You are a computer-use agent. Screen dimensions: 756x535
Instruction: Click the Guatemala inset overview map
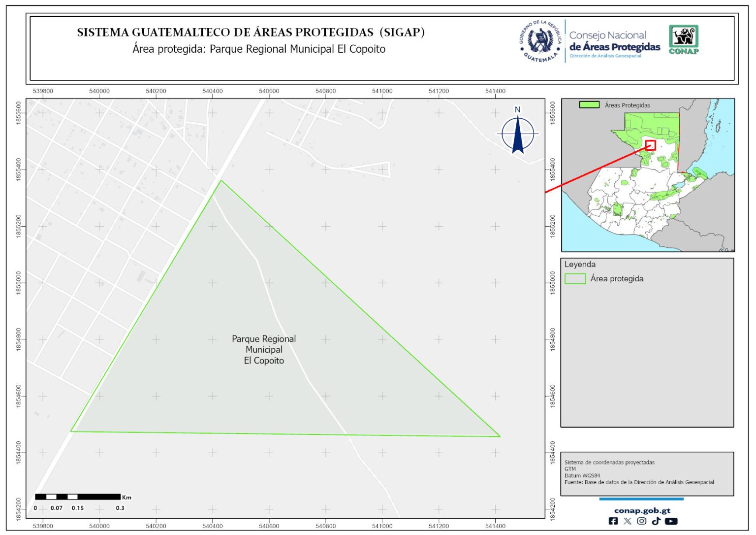tap(648, 197)
